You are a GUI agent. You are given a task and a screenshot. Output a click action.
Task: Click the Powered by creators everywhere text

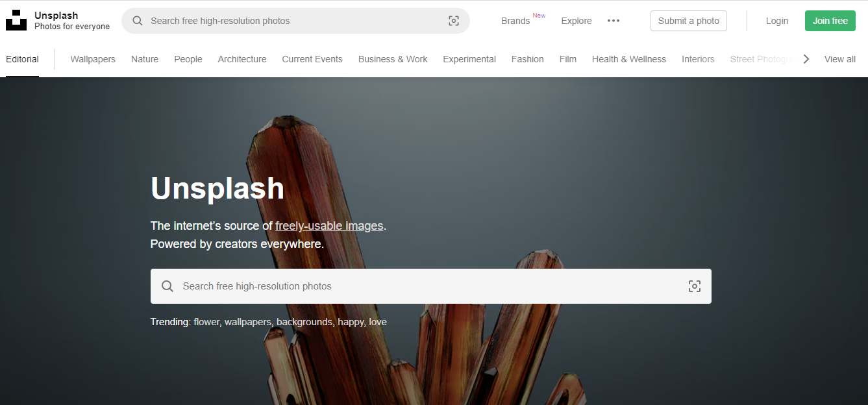coord(237,244)
